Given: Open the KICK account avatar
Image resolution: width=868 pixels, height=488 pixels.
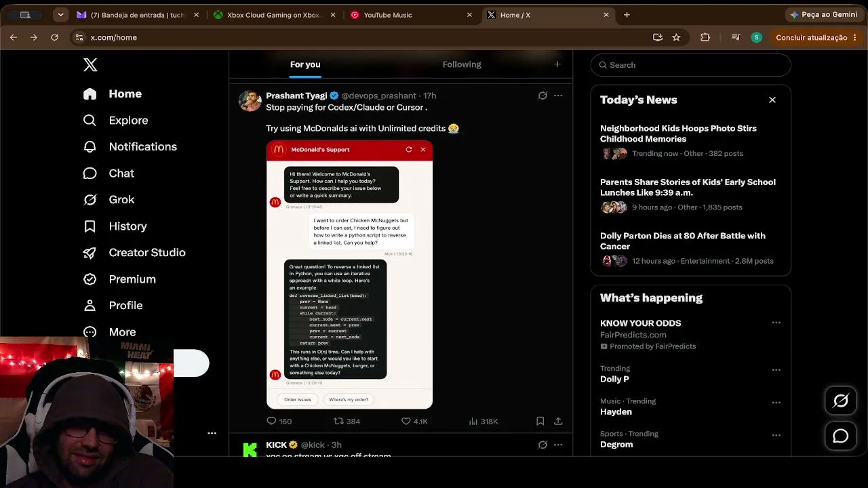Looking at the screenshot, I should (250, 448).
